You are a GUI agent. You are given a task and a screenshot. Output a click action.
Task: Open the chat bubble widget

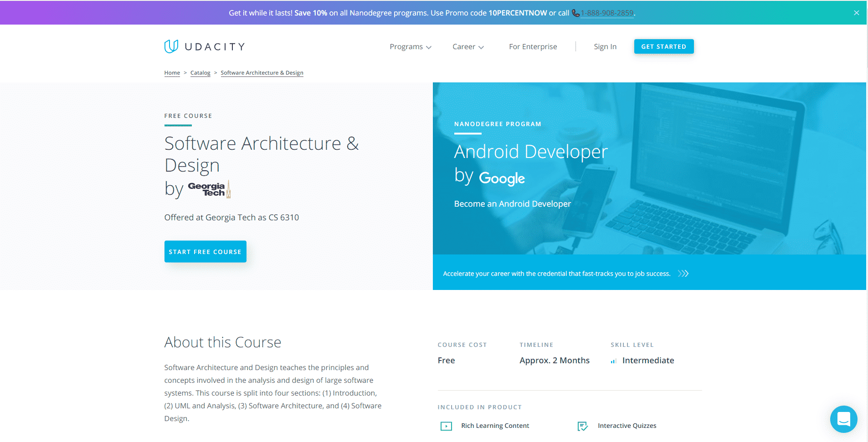coord(844,419)
